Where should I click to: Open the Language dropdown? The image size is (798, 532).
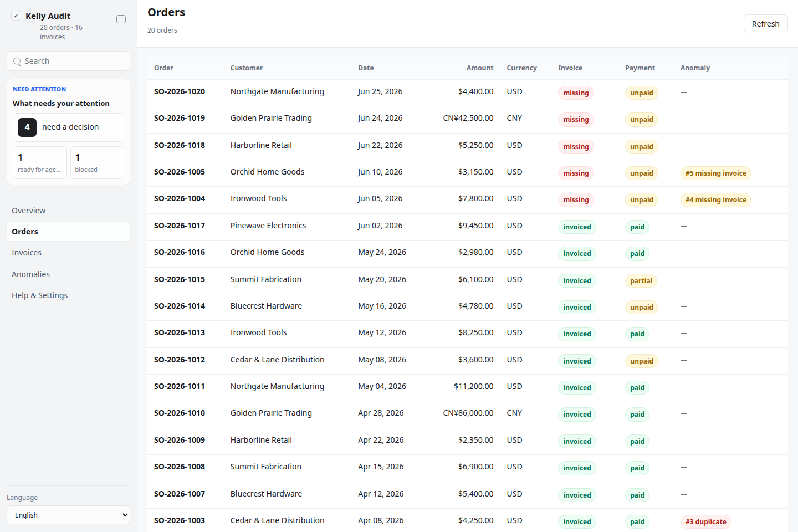pyautogui.click(x=68, y=515)
